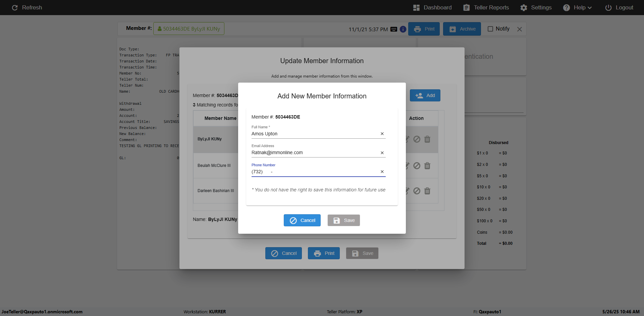
Task: Click disable icon for ByLyJl KUNy row
Action: (417, 139)
